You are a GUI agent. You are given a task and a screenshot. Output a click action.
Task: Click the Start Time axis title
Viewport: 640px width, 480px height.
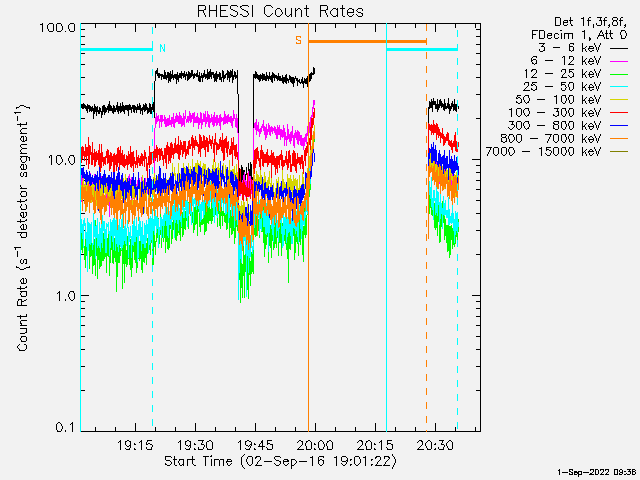pyautogui.click(x=280, y=462)
